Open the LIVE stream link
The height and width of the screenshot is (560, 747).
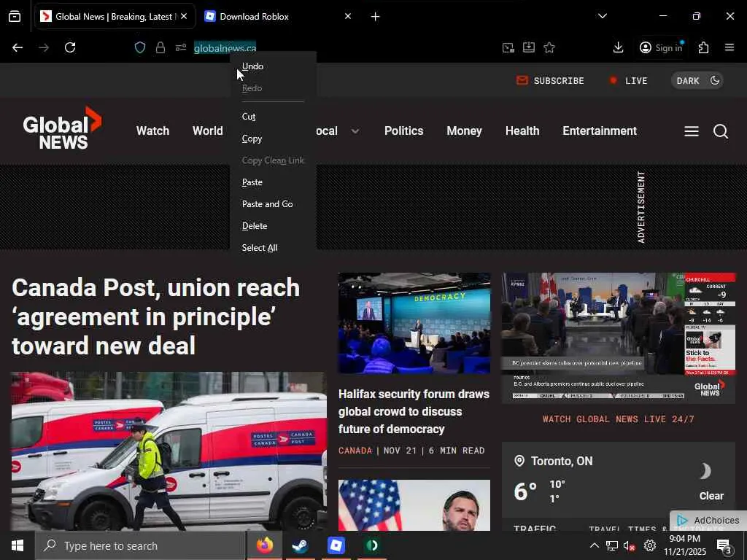pos(628,80)
